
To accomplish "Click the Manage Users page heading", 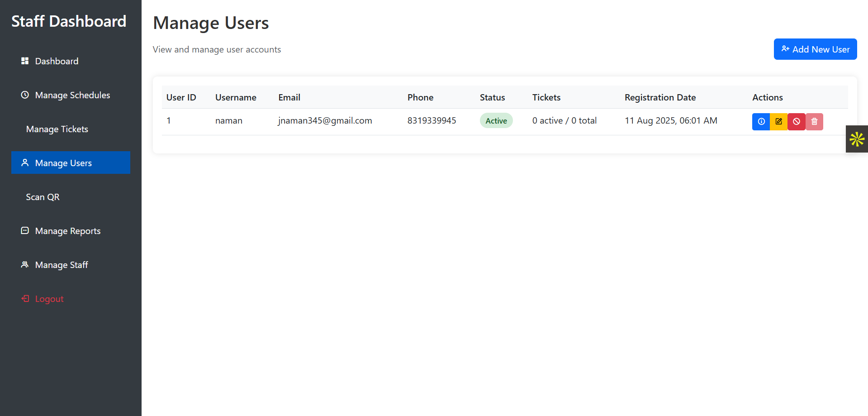I will tap(211, 23).
